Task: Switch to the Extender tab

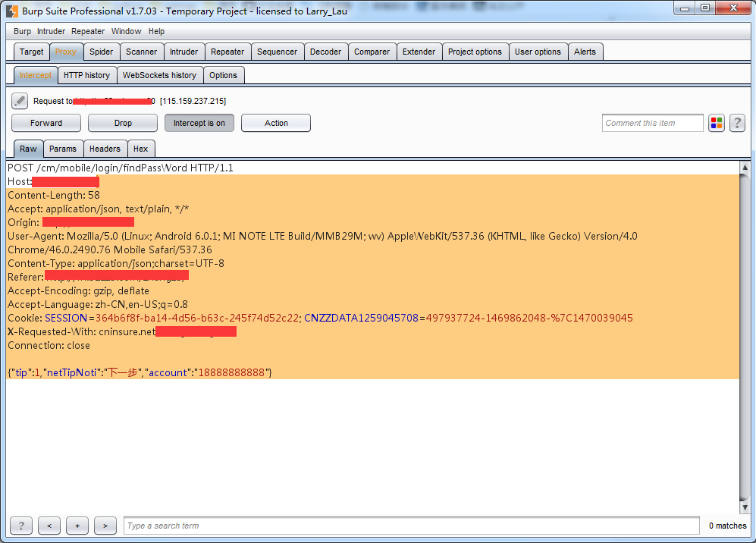Action: pyautogui.click(x=419, y=52)
